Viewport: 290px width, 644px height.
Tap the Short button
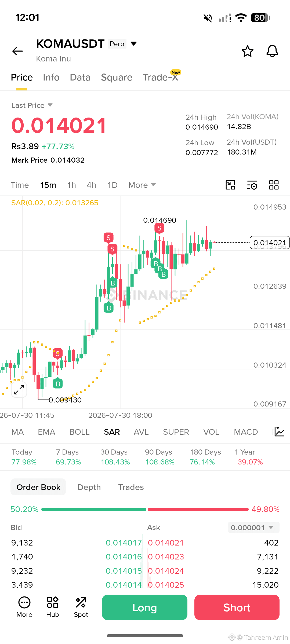coord(237,607)
